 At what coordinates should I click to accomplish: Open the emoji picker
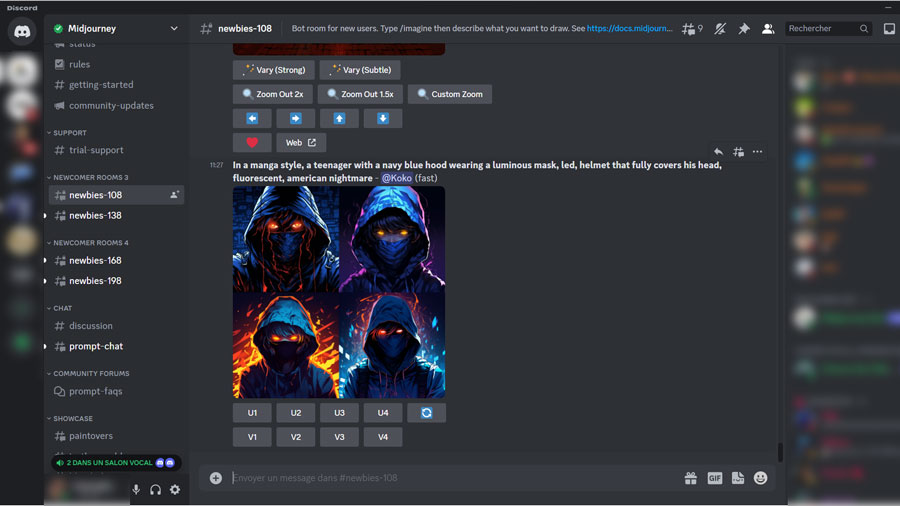(761, 478)
